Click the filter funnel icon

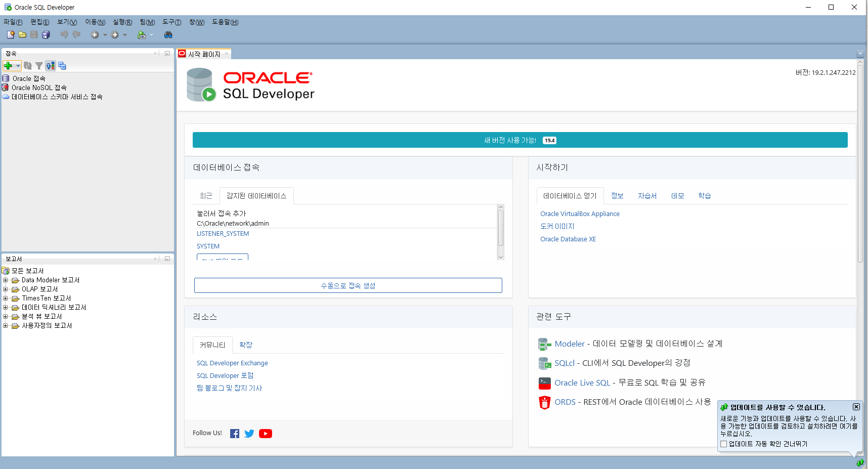click(39, 66)
